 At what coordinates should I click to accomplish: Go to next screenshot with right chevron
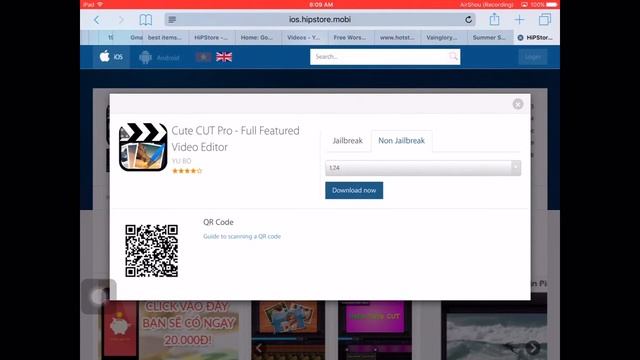pyautogui.click(x=532, y=348)
